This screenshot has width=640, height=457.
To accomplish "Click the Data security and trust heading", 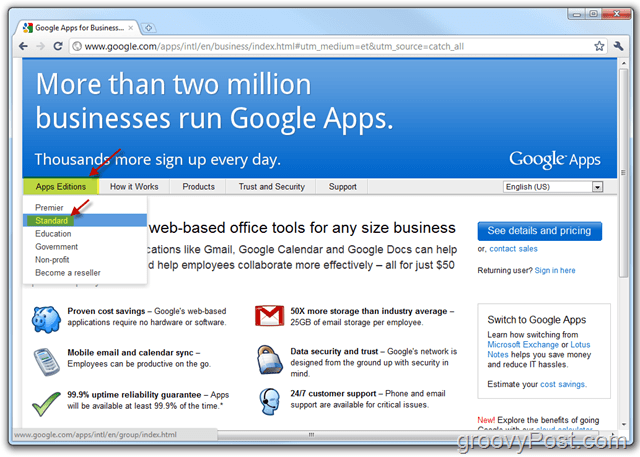I will click(x=334, y=351).
